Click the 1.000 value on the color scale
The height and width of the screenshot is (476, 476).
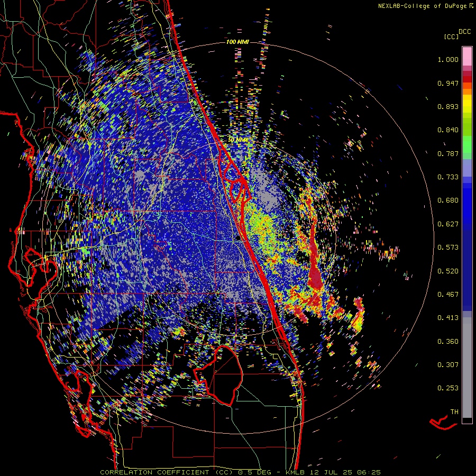point(448,59)
